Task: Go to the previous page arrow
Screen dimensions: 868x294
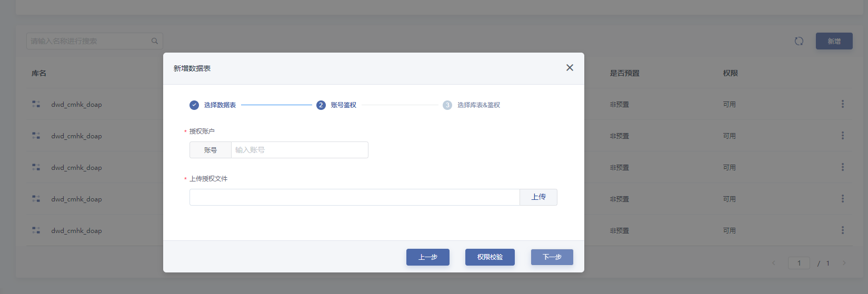Action: (x=774, y=263)
